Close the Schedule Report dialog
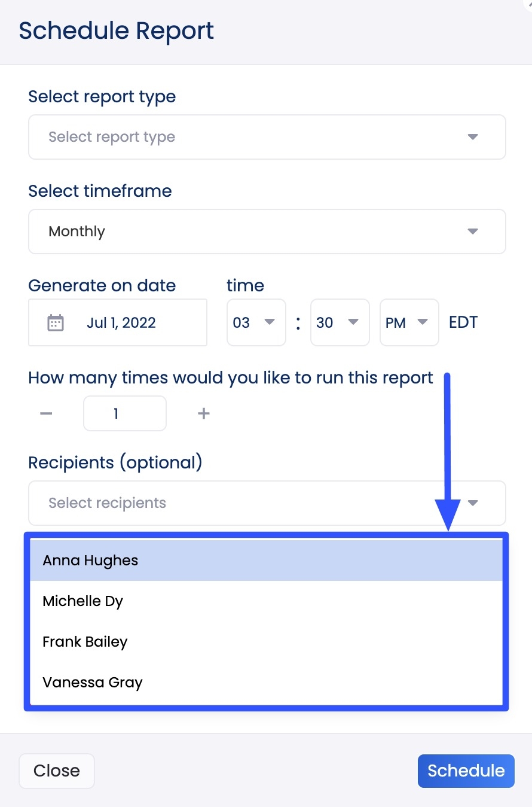 coord(56,771)
